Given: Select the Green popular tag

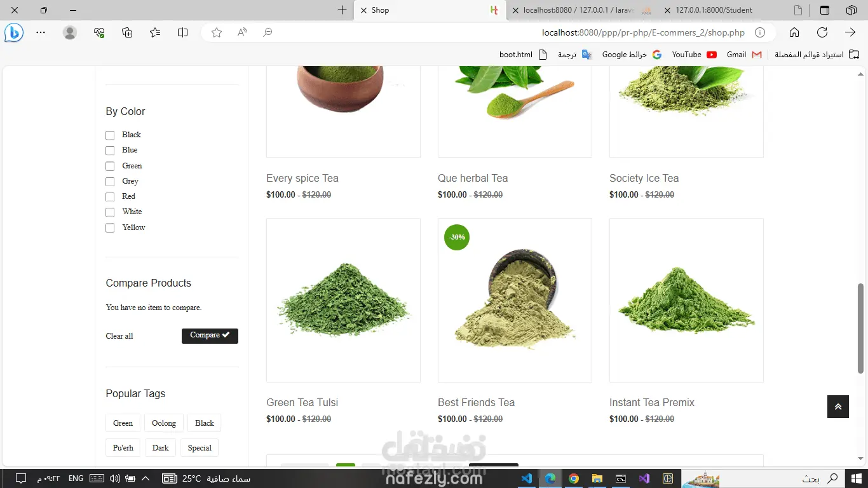Looking at the screenshot, I should 123,423.
